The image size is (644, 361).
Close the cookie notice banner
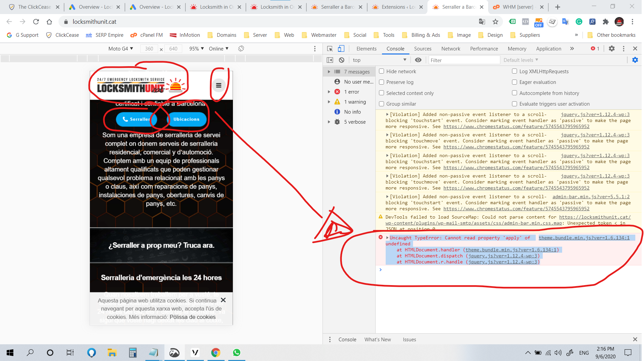223,300
